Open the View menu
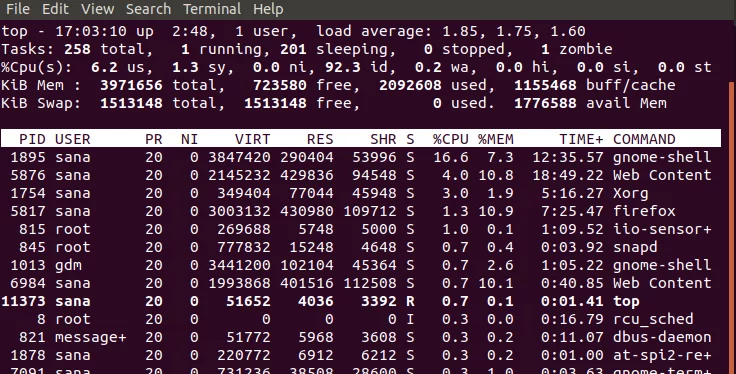The image size is (736, 374). pyautogui.click(x=97, y=9)
